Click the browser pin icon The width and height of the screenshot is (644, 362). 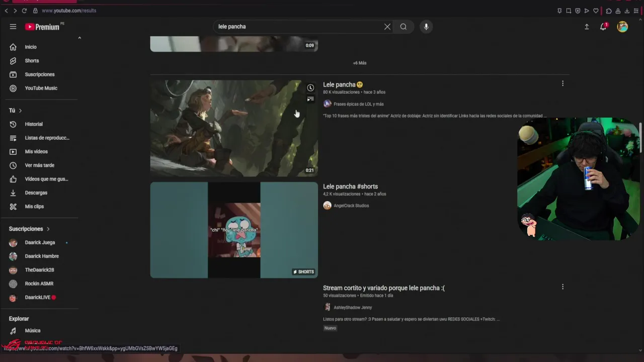pyautogui.click(x=559, y=11)
